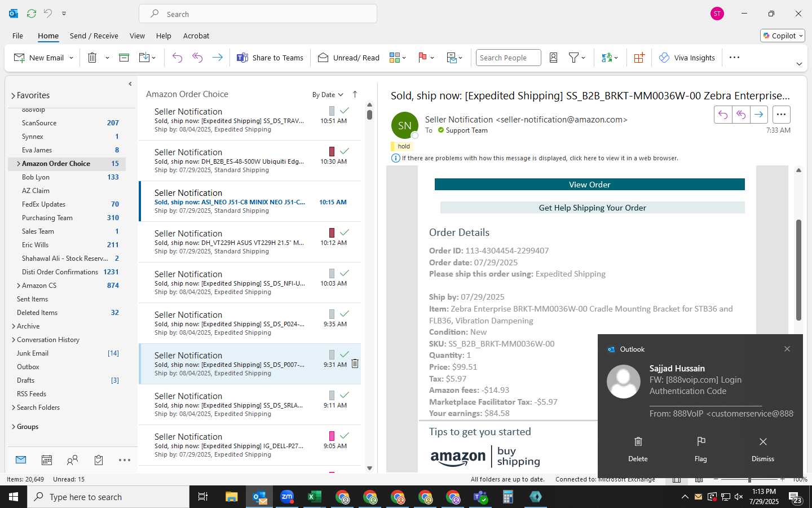The width and height of the screenshot is (812, 508).
Task: Toggle complete checkmark on 10:51 AM message
Action: coord(345,111)
